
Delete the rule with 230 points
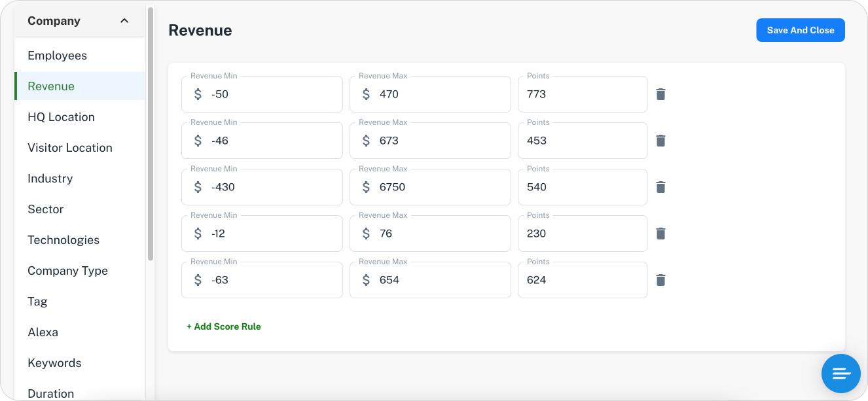point(660,234)
